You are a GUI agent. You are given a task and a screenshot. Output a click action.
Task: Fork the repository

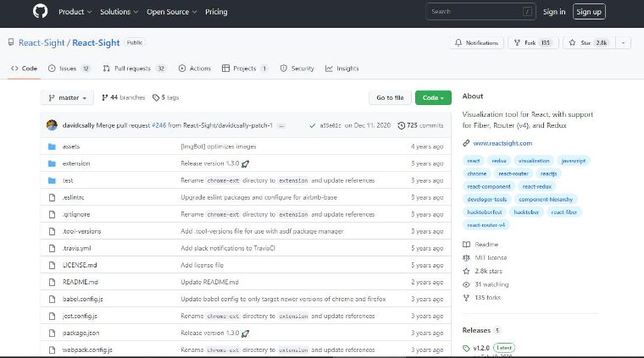click(x=533, y=42)
